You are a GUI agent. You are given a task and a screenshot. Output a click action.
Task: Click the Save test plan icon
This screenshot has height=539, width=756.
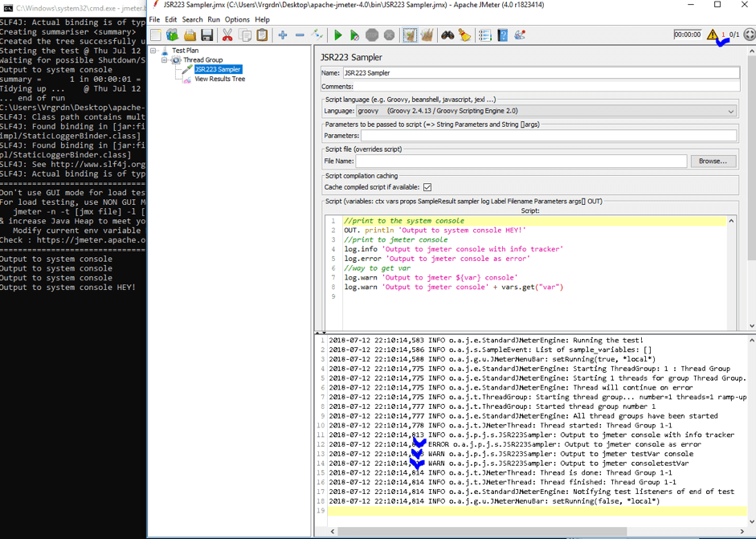point(206,35)
